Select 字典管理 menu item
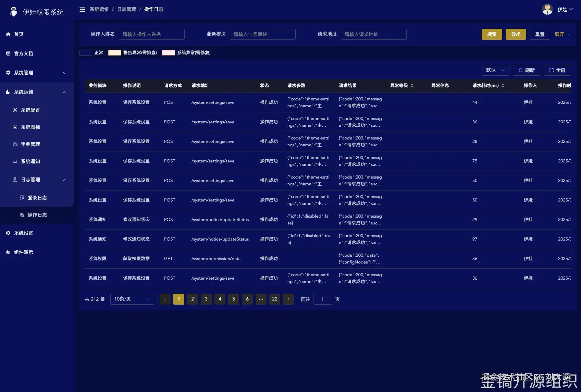Screen dimensions: 581x392 click(37, 144)
